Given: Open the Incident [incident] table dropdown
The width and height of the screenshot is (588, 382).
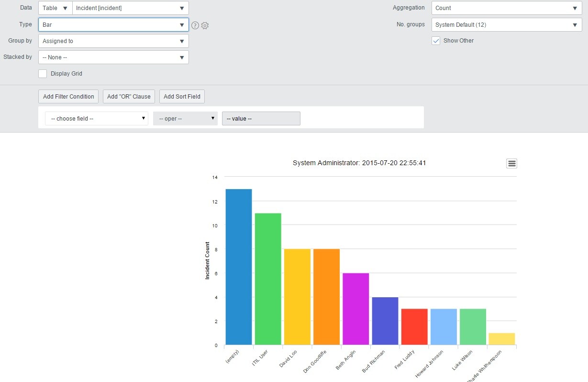Looking at the screenshot, I should (131, 8).
